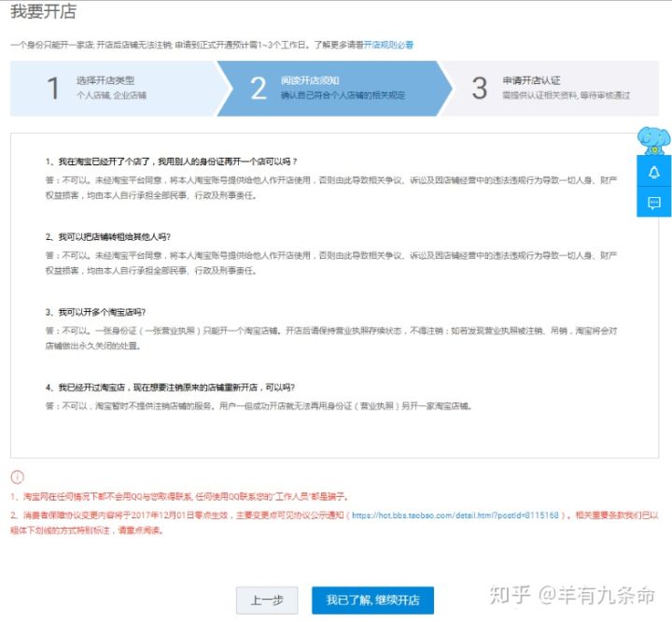Click the step number 1 icon
Screen dimensions: 672x622
[53, 88]
